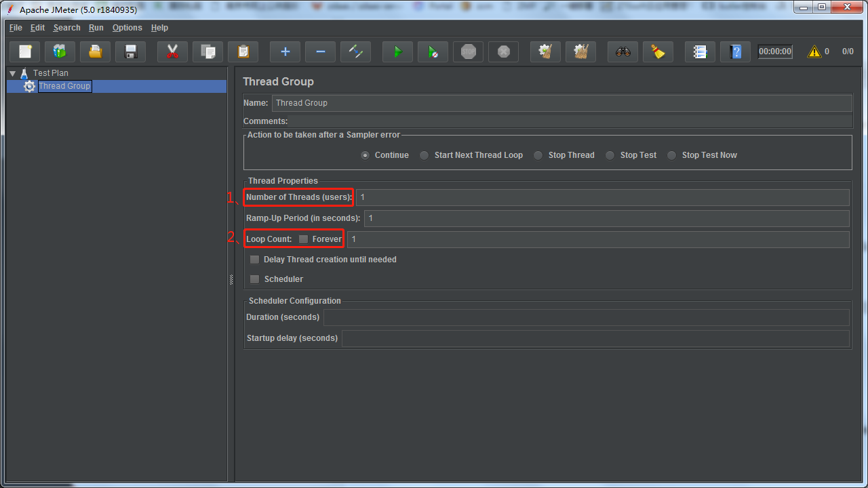Click the Ramp-Up Period input

tap(607, 218)
